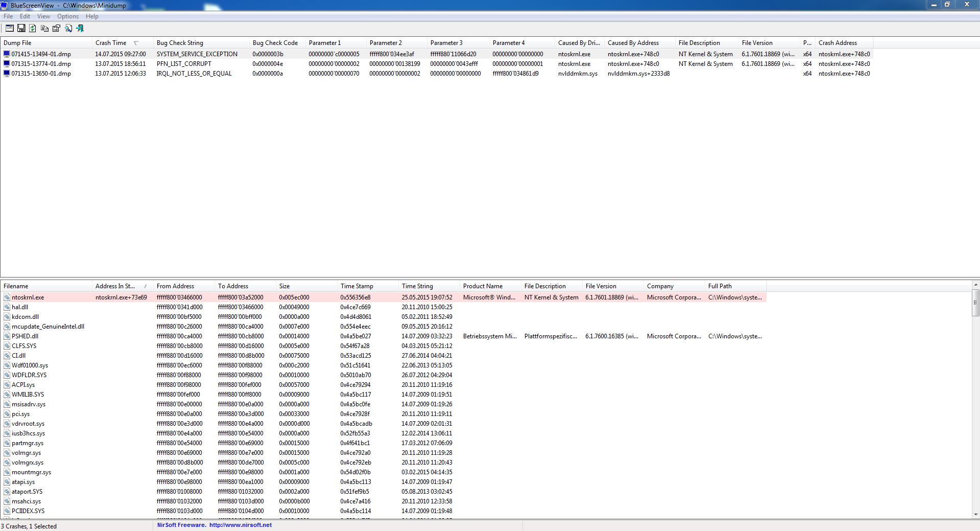The image size is (980, 531).
Task: Sort by Parameter 1 column header
Action: point(336,43)
